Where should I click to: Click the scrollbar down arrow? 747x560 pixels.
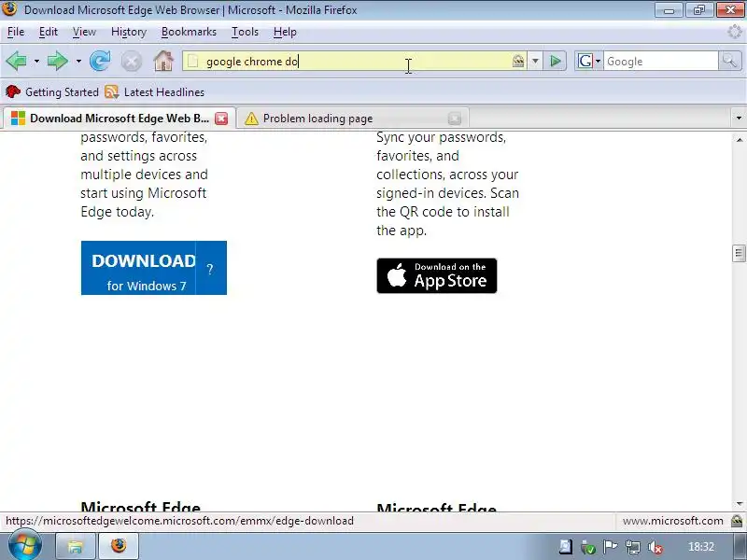pyautogui.click(x=739, y=504)
